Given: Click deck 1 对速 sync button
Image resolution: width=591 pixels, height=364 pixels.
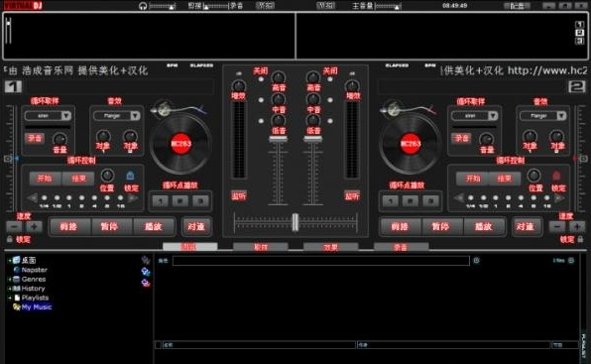Looking at the screenshot, I should (196, 226).
